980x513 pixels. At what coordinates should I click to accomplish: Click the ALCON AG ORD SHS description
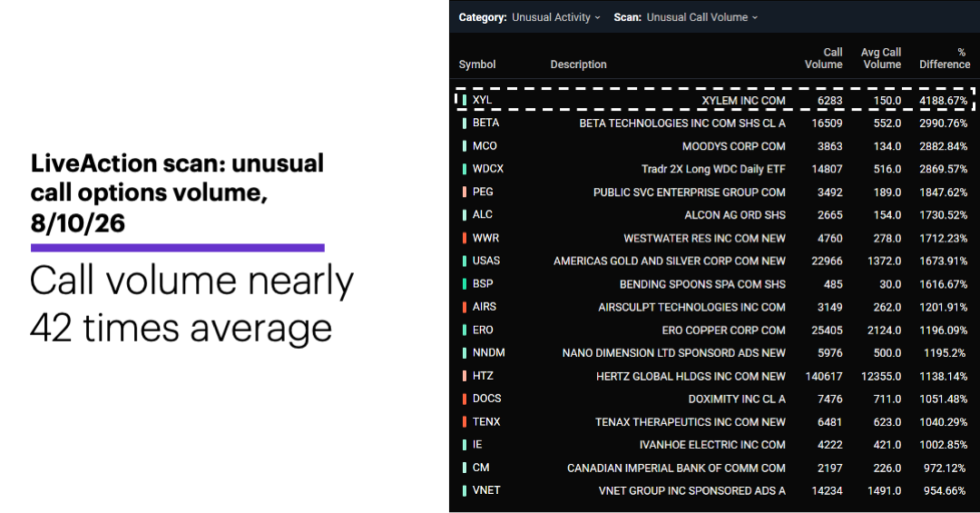point(735,215)
